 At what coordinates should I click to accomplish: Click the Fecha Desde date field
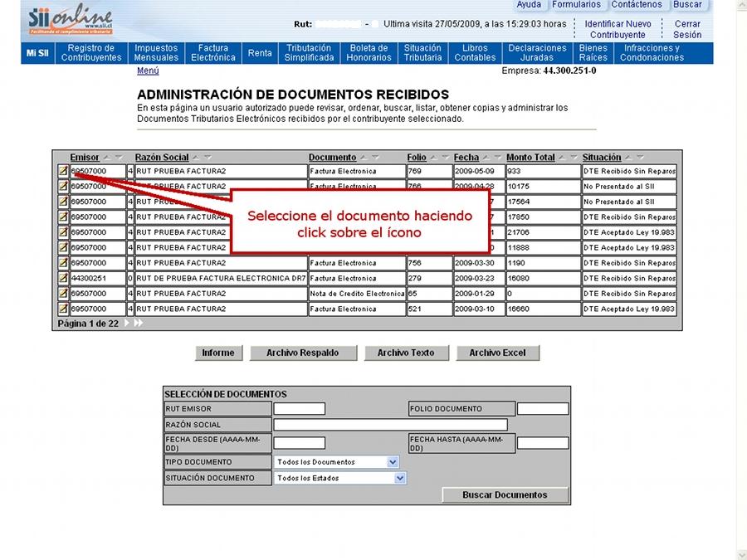299,443
